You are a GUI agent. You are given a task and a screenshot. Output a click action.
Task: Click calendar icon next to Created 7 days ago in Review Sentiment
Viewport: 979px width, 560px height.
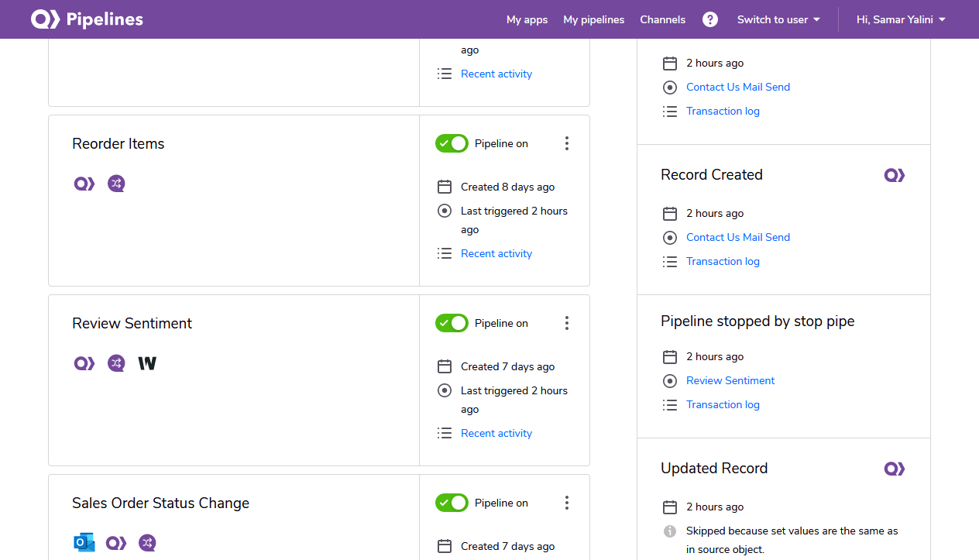445,366
